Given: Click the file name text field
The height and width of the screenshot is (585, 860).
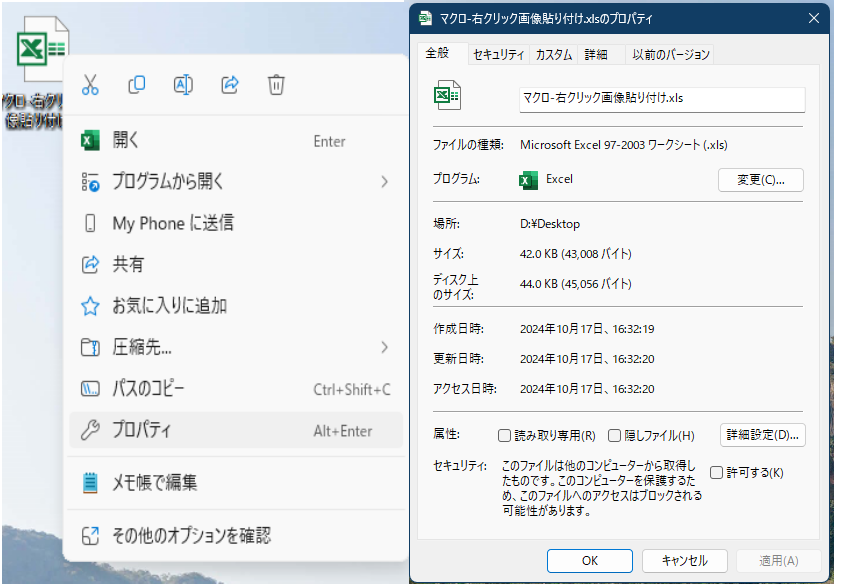Looking at the screenshot, I should [661, 99].
